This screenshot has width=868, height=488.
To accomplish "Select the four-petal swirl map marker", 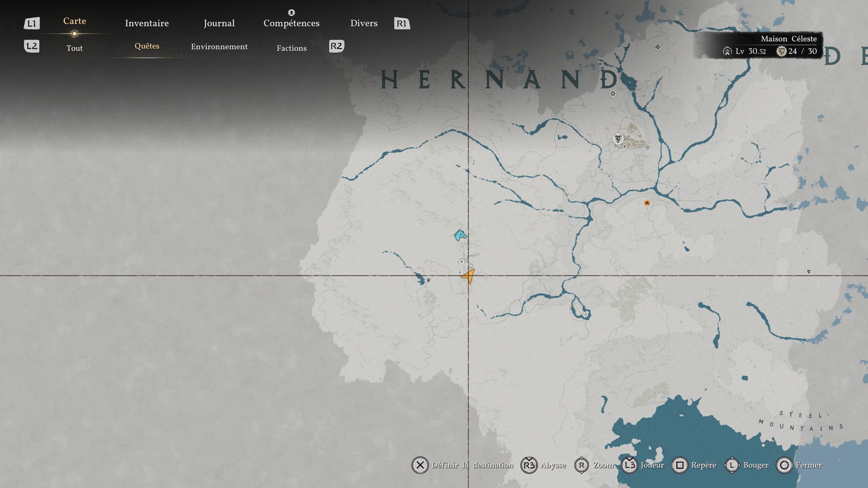I will (658, 47).
